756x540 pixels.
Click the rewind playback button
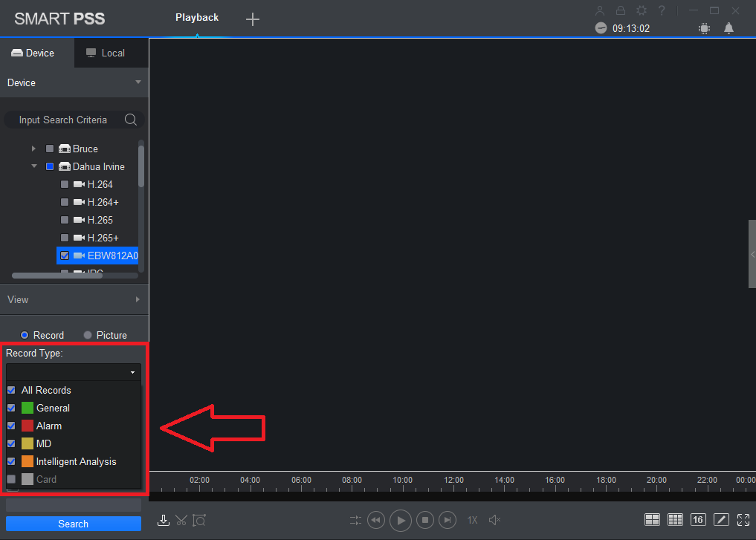376,520
